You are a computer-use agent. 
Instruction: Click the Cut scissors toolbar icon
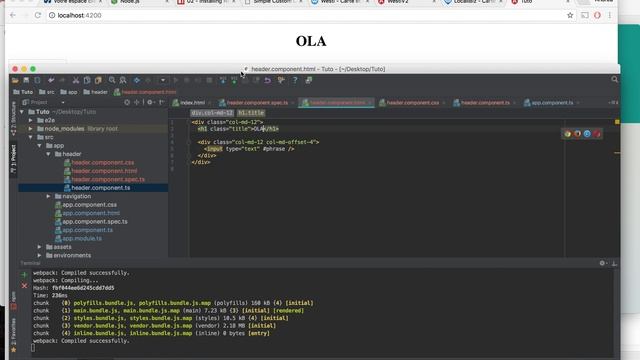pos(76,80)
